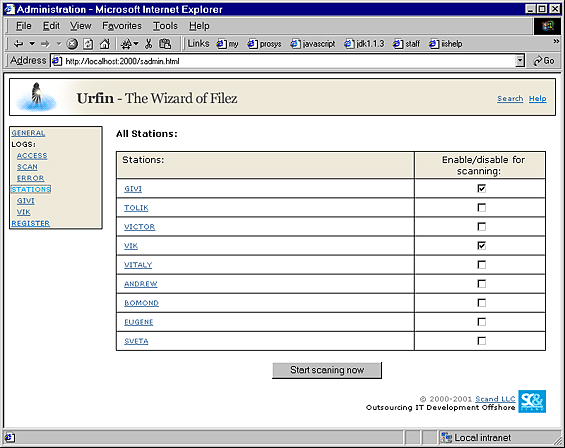Click the Paste clipboard toolbar icon
Viewport: 565px width, 448px height.
165,44
